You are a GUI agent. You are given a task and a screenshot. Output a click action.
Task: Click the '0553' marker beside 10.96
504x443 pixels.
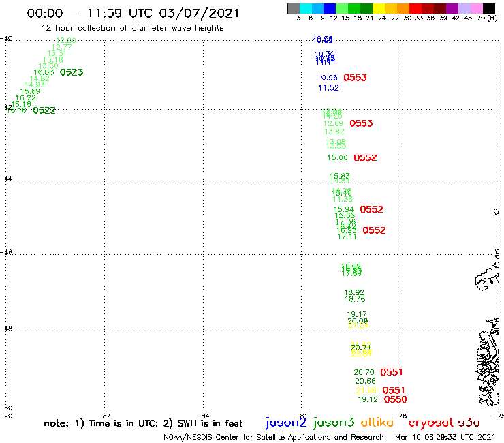point(355,78)
